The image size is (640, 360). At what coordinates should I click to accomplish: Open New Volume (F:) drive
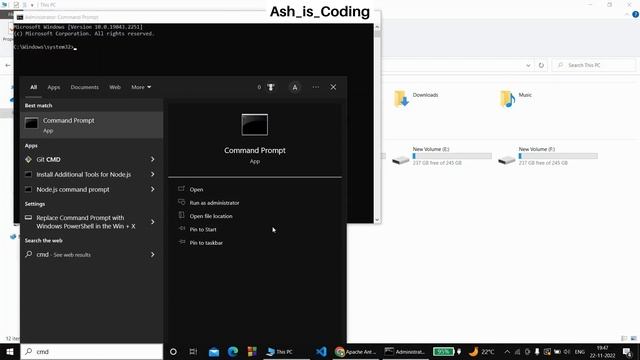(548, 156)
